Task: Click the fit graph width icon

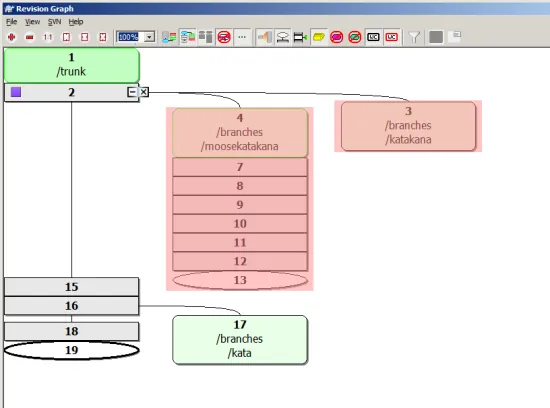Action: click(x=85, y=37)
